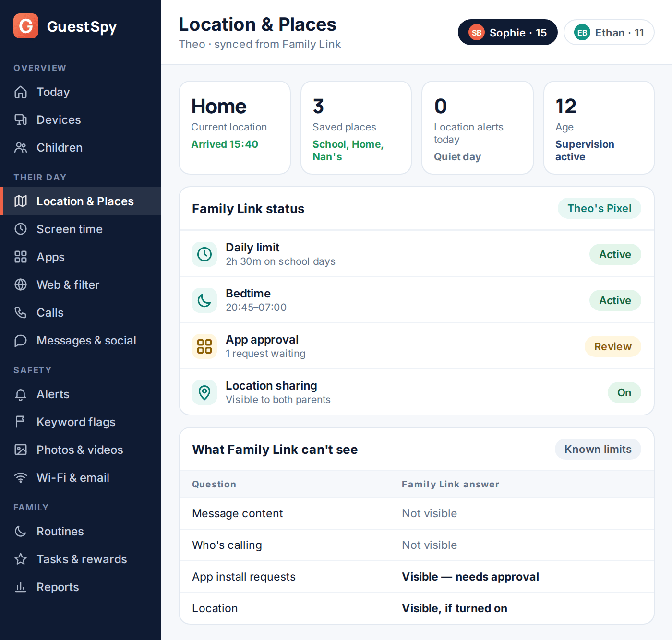Click the Who's calling row
672x640 pixels.
pyautogui.click(x=417, y=545)
